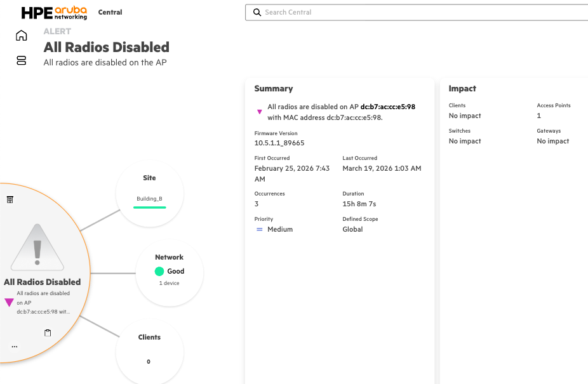
Task: Click the green Good status dot
Action: pyautogui.click(x=159, y=271)
